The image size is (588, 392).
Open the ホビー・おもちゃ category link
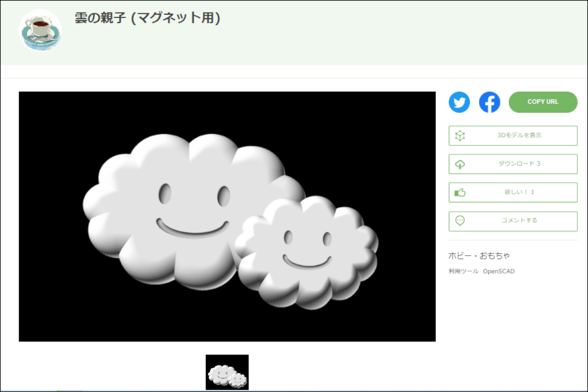pos(479,256)
